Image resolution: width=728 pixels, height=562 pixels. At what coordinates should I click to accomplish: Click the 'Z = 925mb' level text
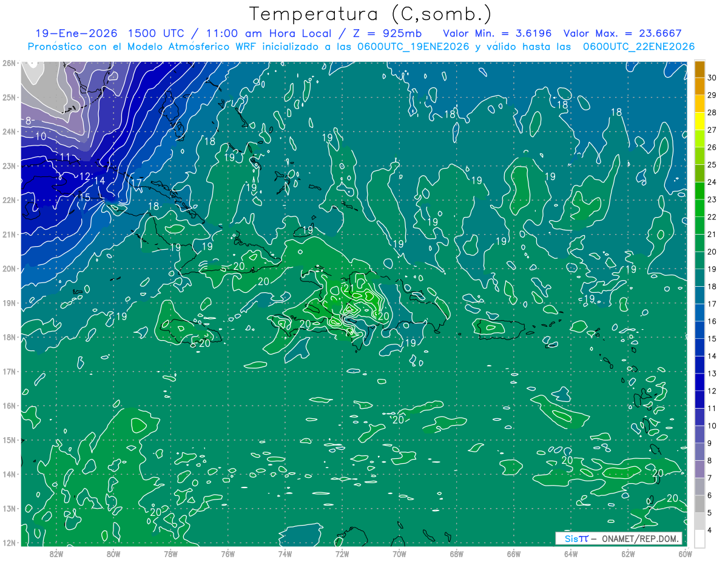tap(387, 33)
